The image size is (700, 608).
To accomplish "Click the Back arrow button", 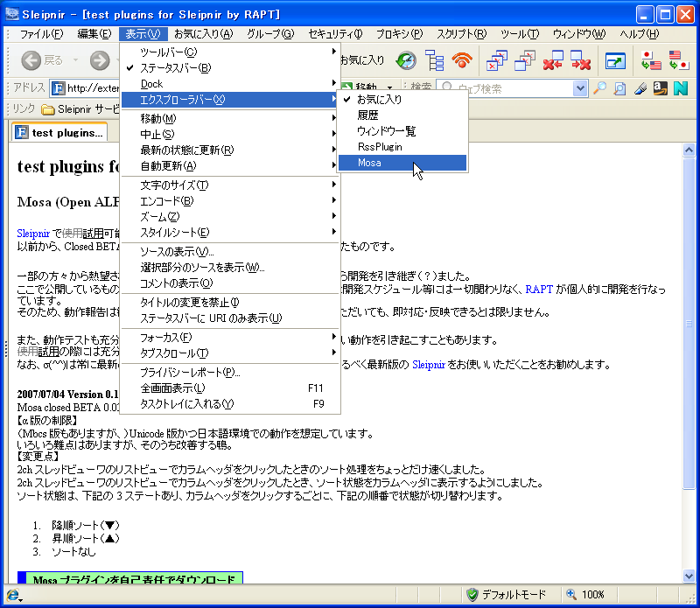I will 31,60.
